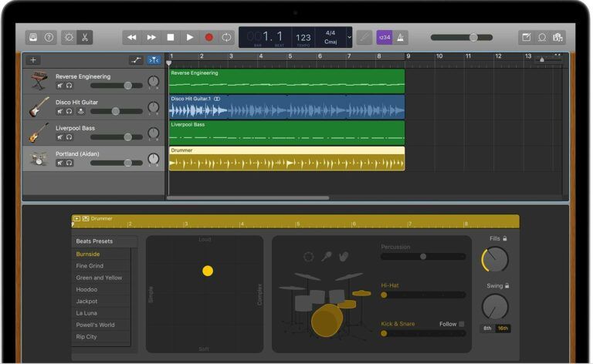Screen dimensions: 593x364
Task: Open the Notepad icon
Action: pyautogui.click(x=526, y=37)
